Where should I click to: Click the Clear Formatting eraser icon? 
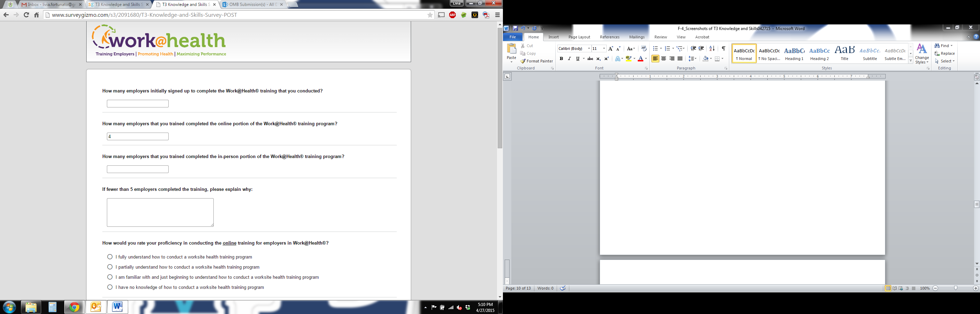click(x=644, y=48)
